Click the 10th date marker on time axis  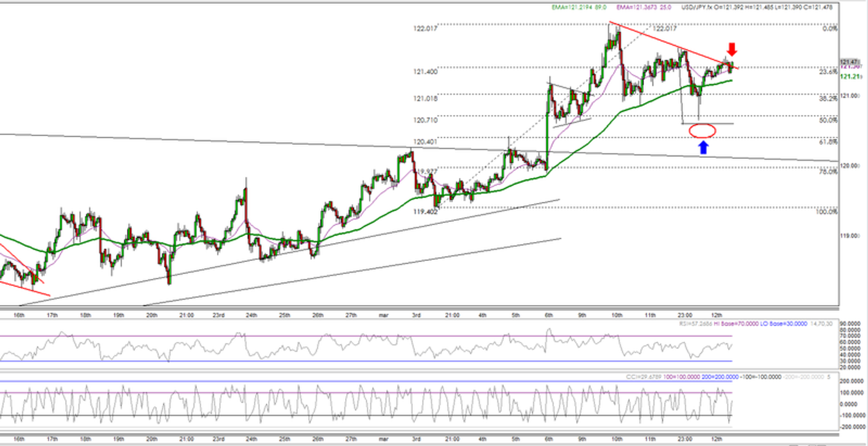tap(617, 315)
